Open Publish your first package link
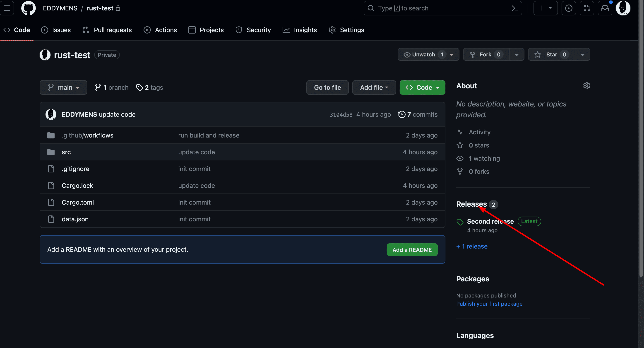 pos(489,304)
